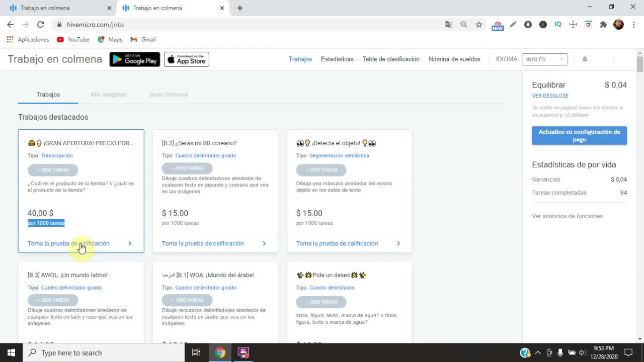The image size is (644, 362).
Task: Select the Trabajos sub-tab
Action: (48, 95)
